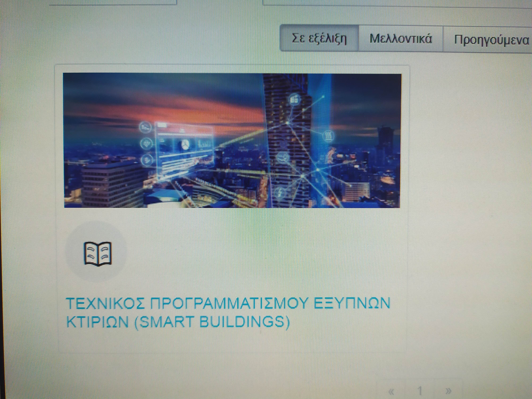
Task: Select page 1 in pagination
Action: (420, 391)
